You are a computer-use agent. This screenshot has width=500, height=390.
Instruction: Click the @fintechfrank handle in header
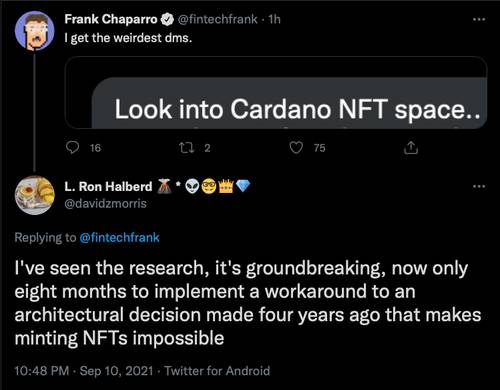(218, 19)
